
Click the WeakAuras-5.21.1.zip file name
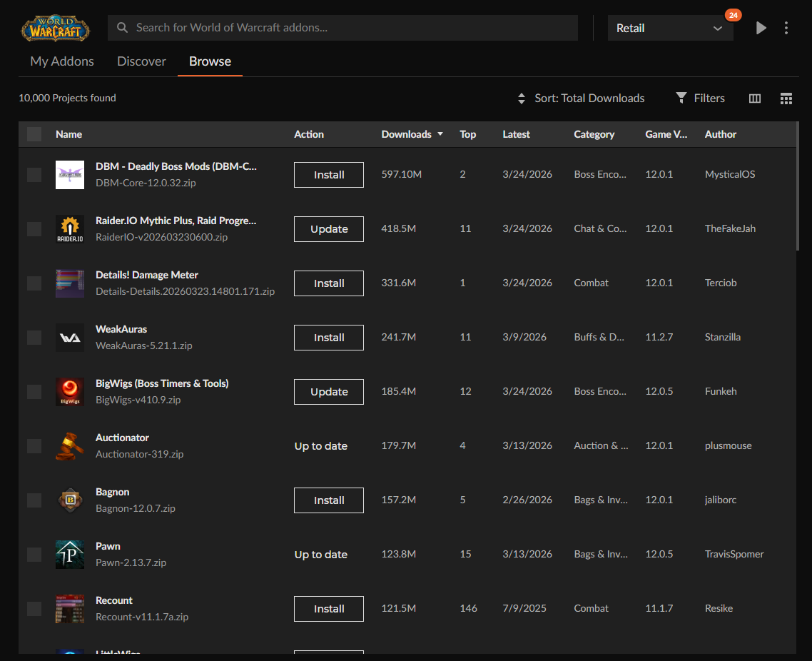point(144,345)
